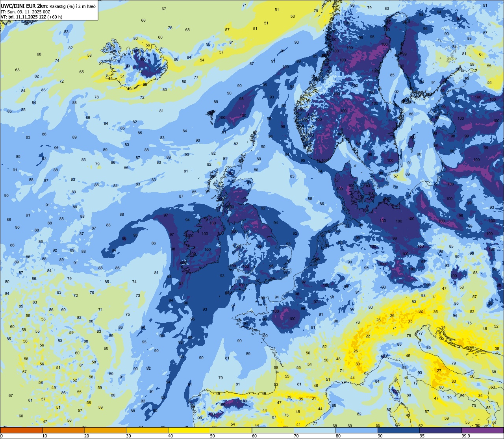Click the light orange 20–30 legend segment

105,430
